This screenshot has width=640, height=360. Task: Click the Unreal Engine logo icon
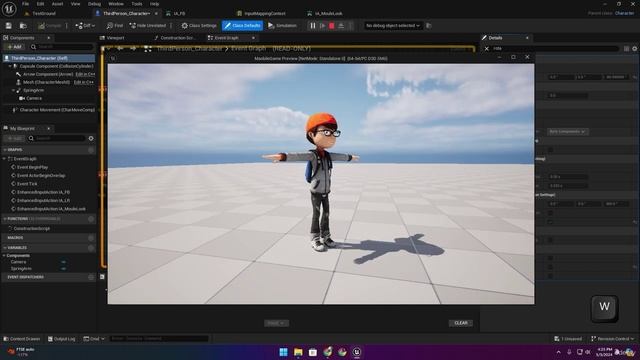pyautogui.click(x=9, y=8)
